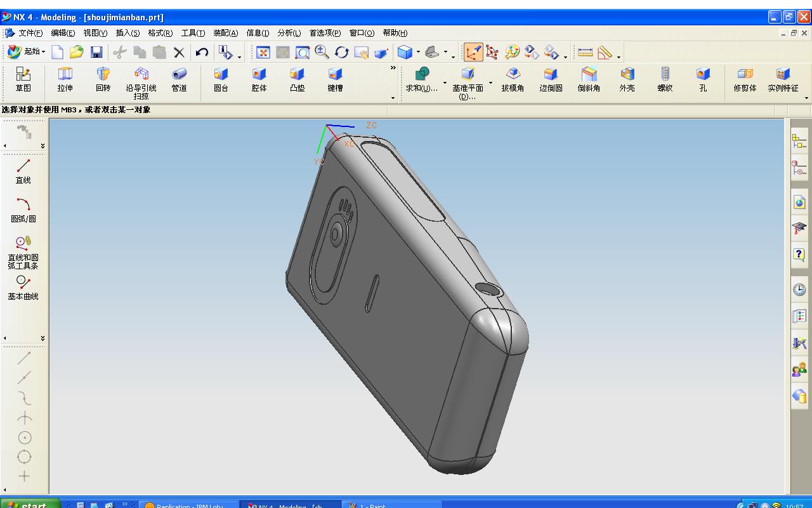Choose the 基本曲线 (Basic Curves) tool
This screenshot has height=508, width=812.
[x=23, y=288]
